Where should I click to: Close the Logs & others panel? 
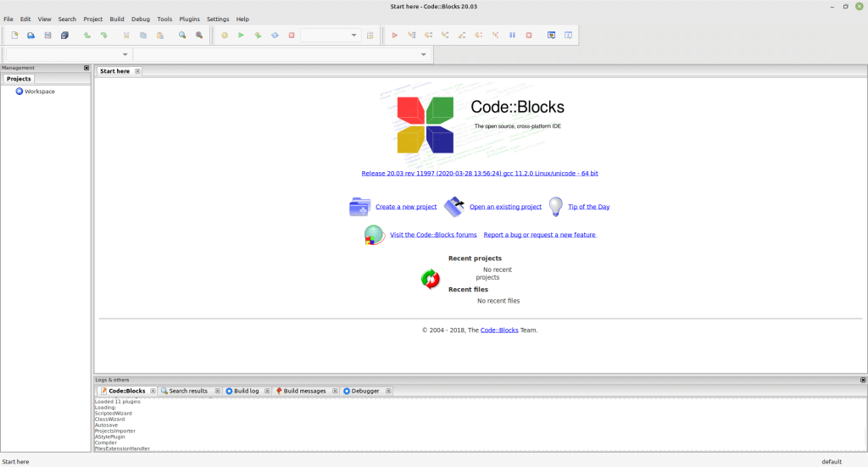coord(862,381)
